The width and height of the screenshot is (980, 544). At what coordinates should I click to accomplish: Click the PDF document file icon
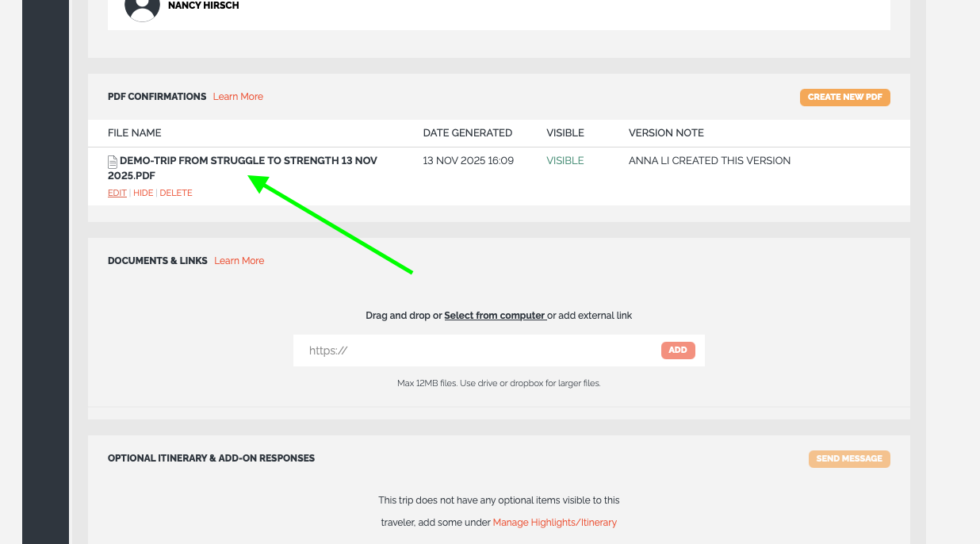[113, 161]
